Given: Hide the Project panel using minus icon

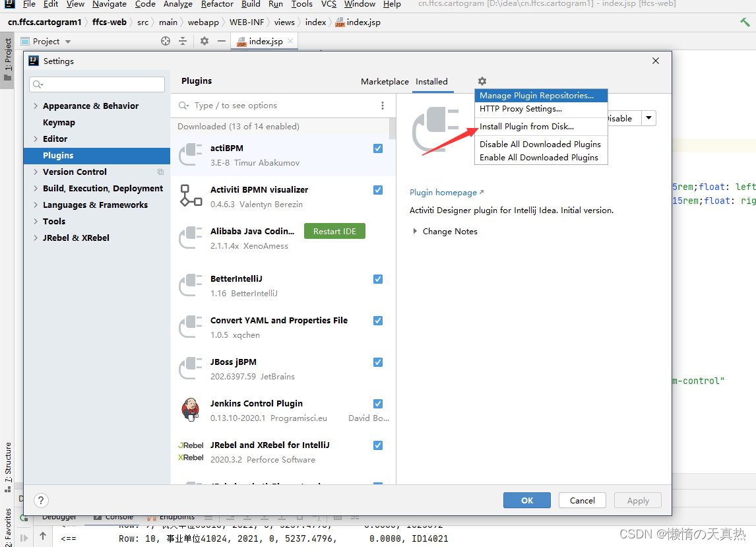Looking at the screenshot, I should click(221, 41).
